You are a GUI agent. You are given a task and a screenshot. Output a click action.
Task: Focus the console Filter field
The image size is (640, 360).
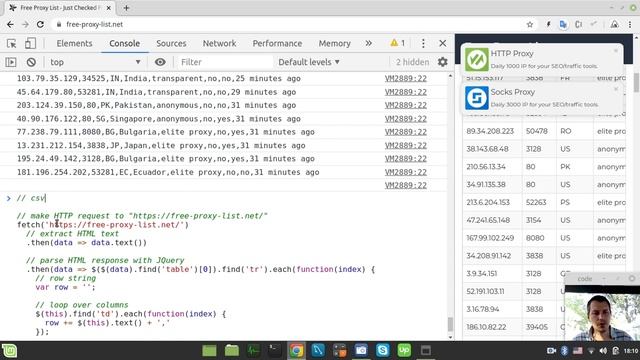(225, 62)
